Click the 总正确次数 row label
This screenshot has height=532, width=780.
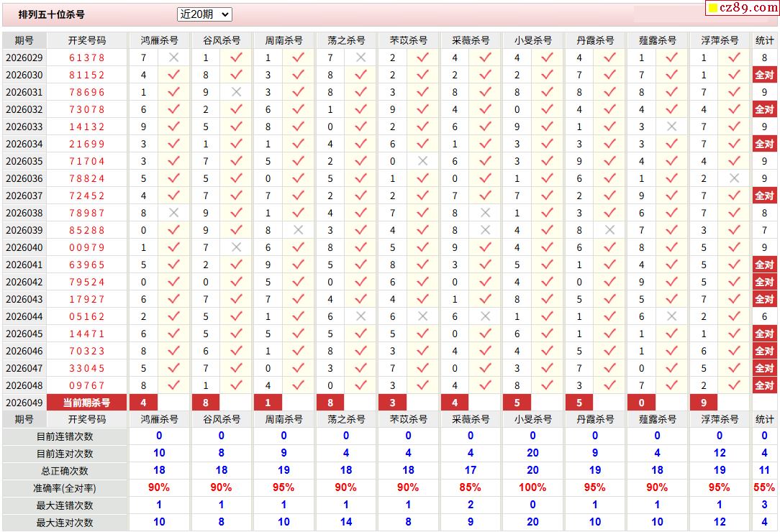tap(65, 471)
